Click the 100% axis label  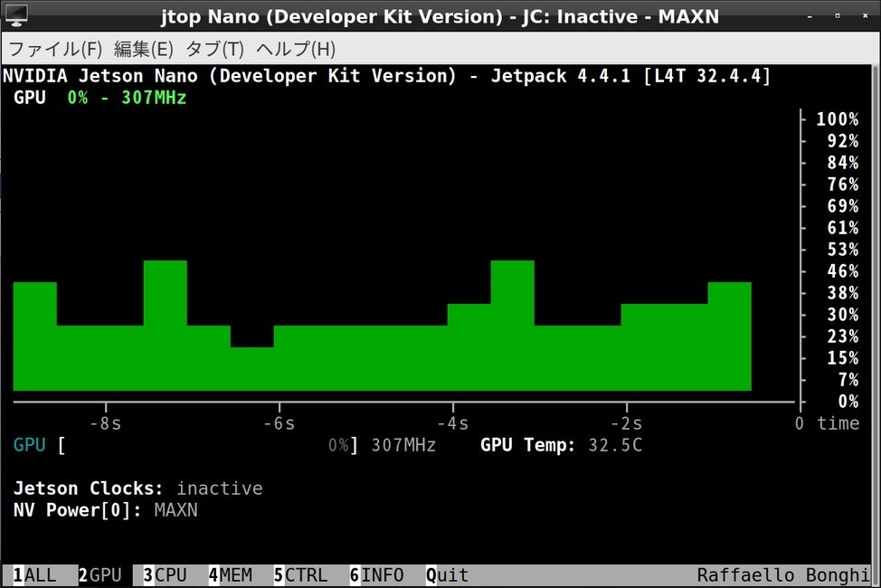838,119
